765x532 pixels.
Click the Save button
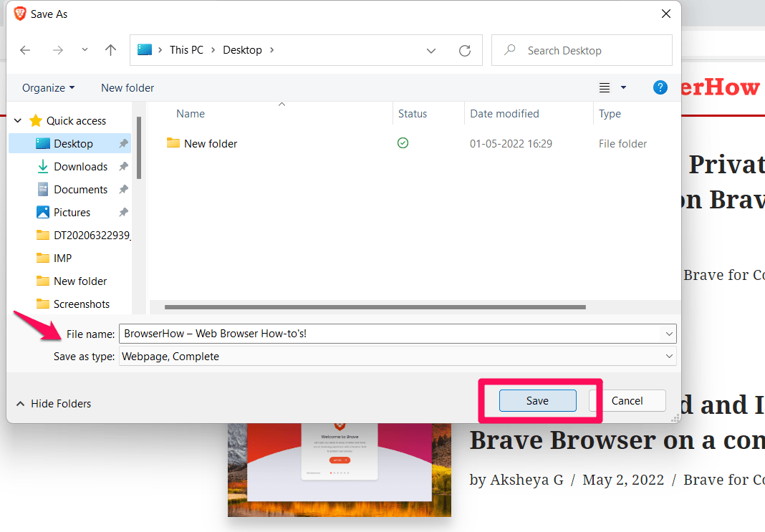click(538, 401)
